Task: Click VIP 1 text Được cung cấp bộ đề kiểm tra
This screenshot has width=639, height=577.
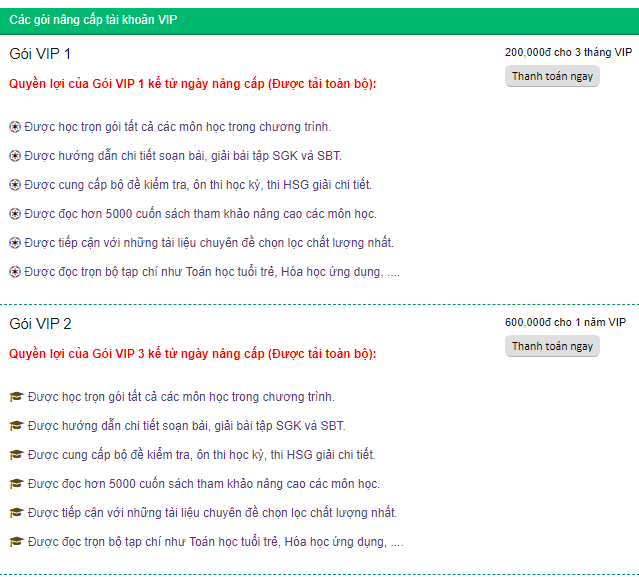Action: [198, 185]
